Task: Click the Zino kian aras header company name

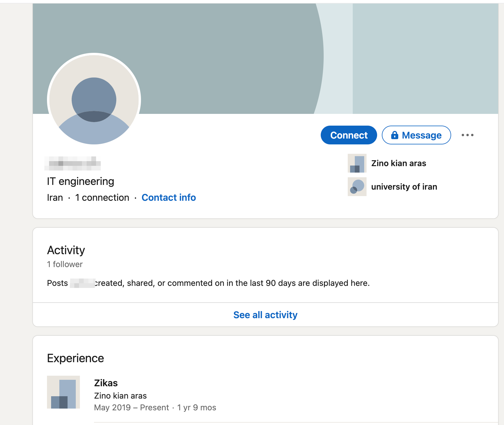Action: (399, 163)
